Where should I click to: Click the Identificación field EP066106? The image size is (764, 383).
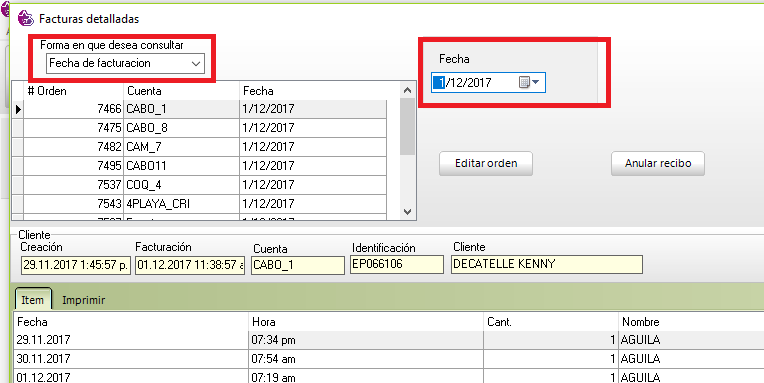coord(397,265)
